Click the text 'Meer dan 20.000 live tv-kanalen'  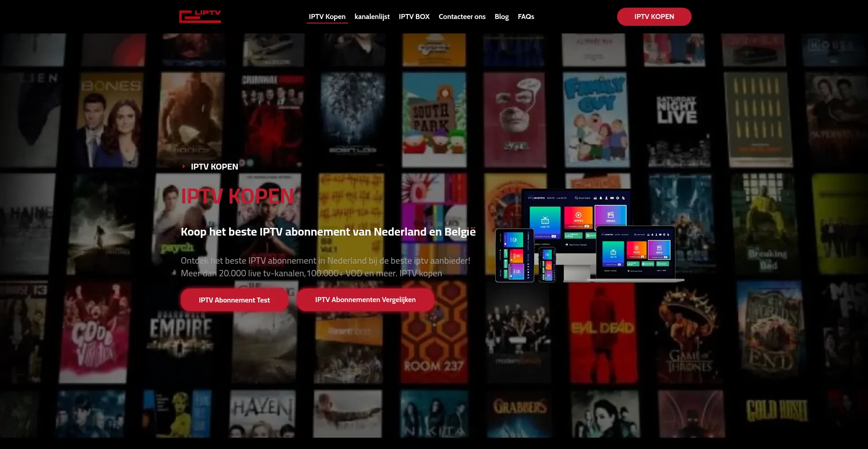243,274
